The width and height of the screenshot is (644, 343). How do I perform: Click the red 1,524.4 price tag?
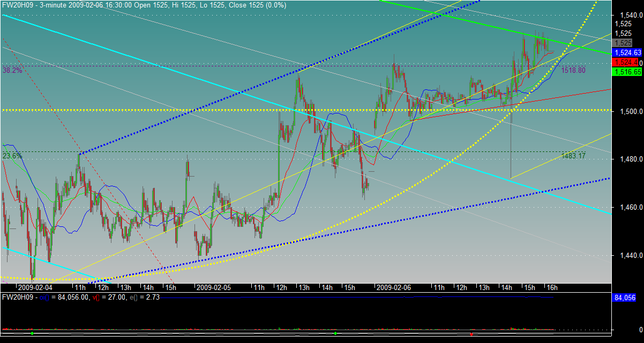(x=625, y=62)
